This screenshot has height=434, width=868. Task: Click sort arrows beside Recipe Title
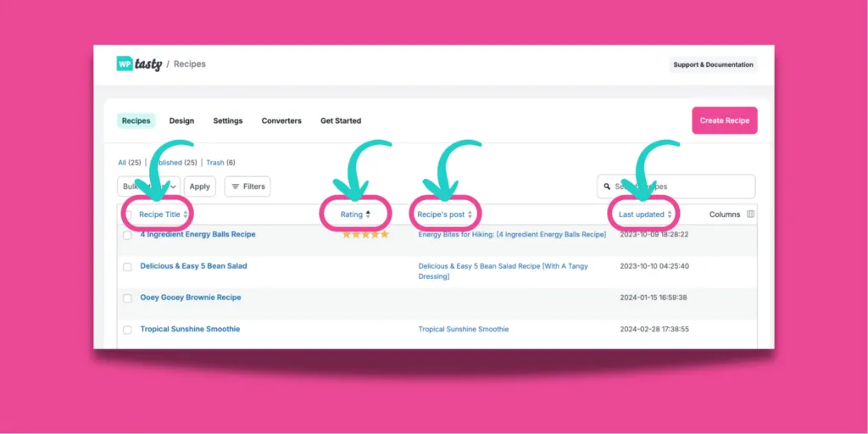pos(186,214)
